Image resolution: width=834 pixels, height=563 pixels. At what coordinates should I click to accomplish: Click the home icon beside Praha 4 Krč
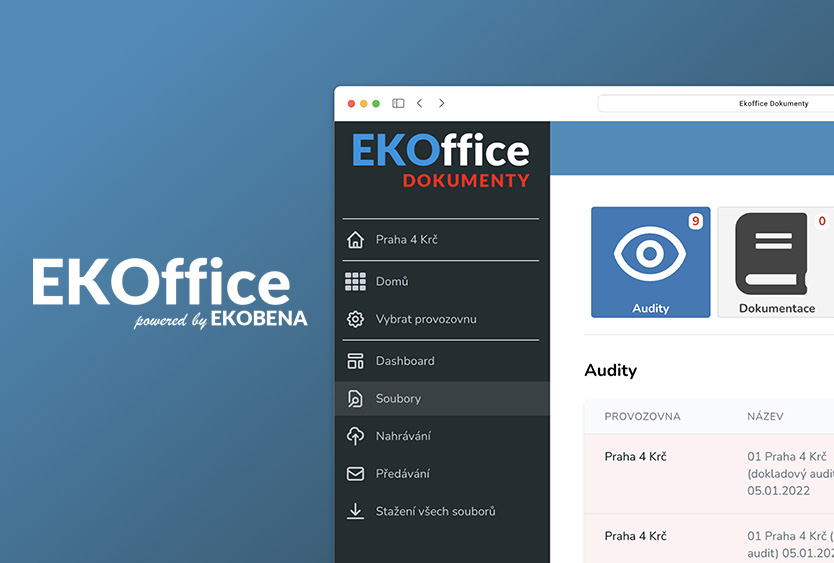coord(355,239)
